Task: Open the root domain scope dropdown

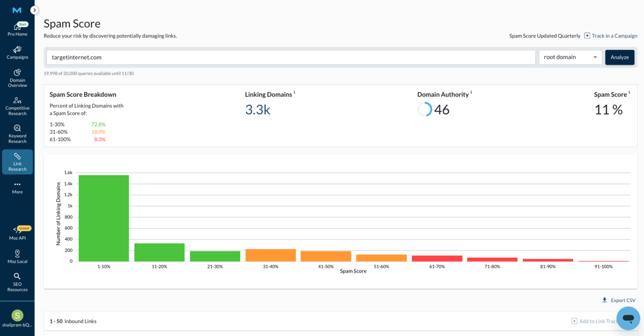Action: pos(570,57)
